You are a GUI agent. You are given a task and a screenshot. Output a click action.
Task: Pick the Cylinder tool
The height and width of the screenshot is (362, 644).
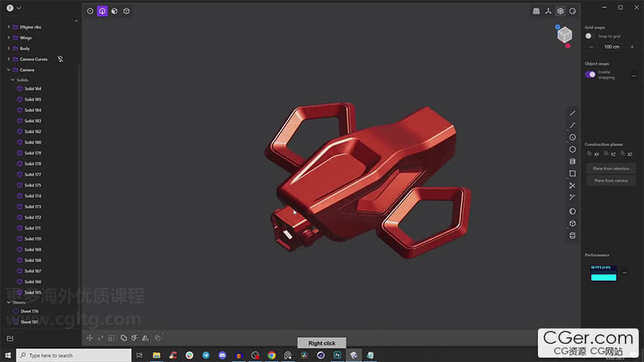572,162
